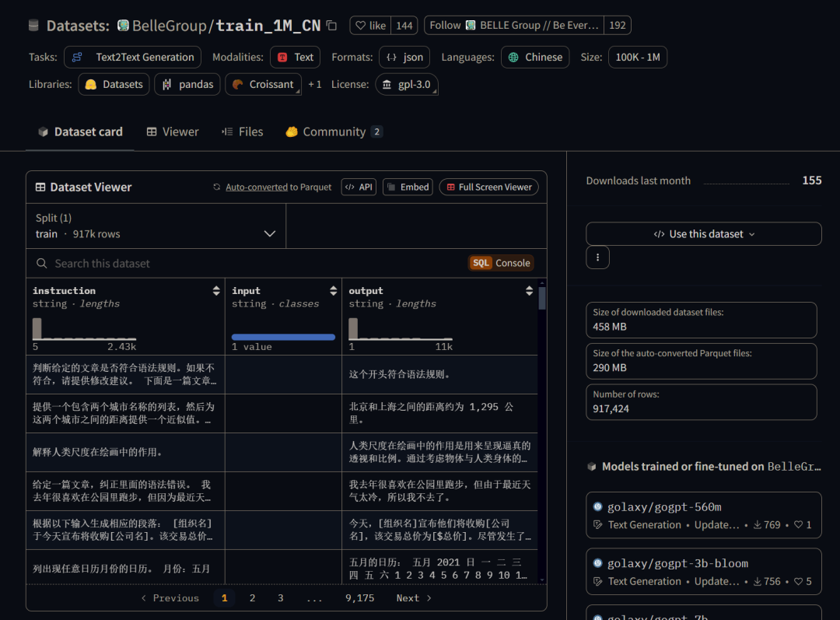Select the Text modality tag

pyautogui.click(x=296, y=57)
